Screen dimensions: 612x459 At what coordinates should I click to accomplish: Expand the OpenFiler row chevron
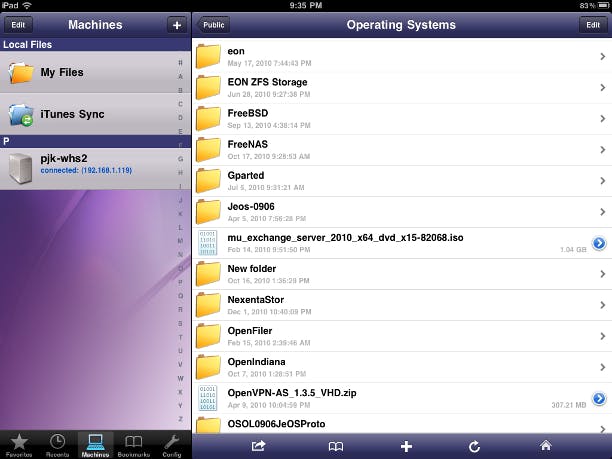pos(603,336)
